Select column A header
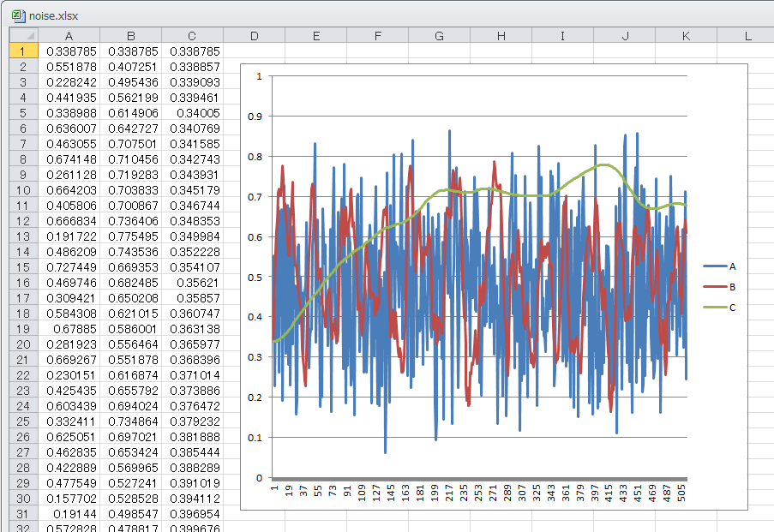774x532 pixels. (69, 35)
